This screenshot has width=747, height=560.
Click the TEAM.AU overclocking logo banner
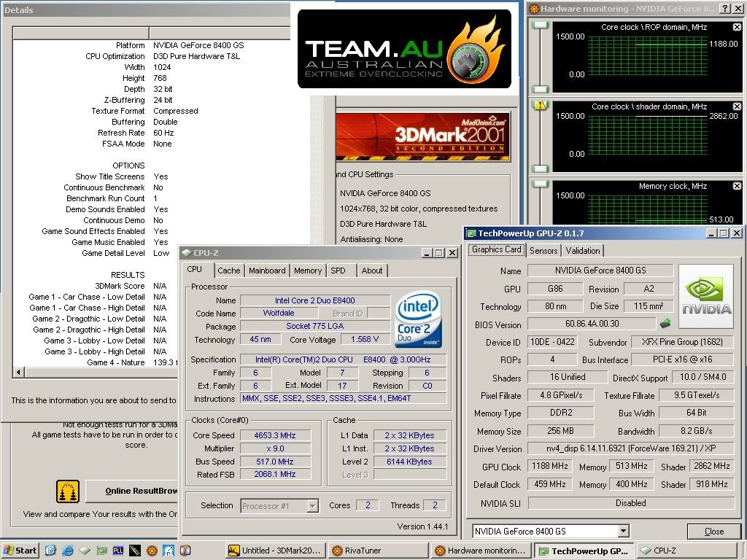pyautogui.click(x=404, y=49)
